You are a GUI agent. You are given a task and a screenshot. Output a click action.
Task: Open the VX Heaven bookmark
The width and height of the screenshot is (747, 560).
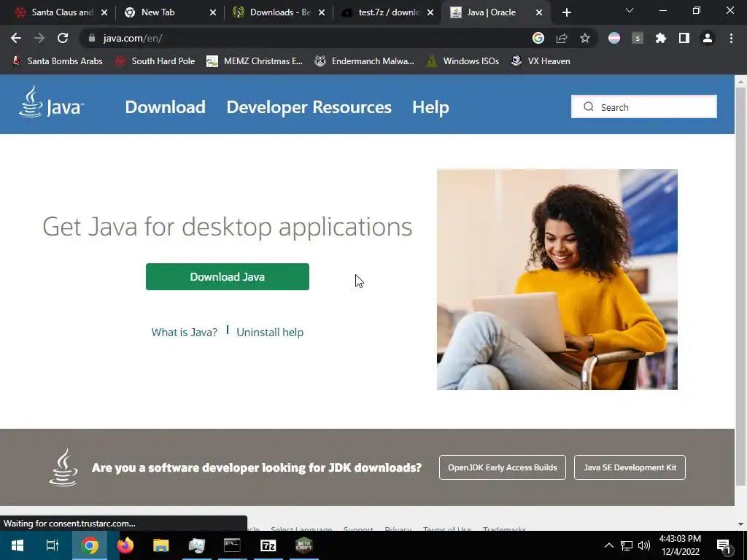tap(541, 61)
